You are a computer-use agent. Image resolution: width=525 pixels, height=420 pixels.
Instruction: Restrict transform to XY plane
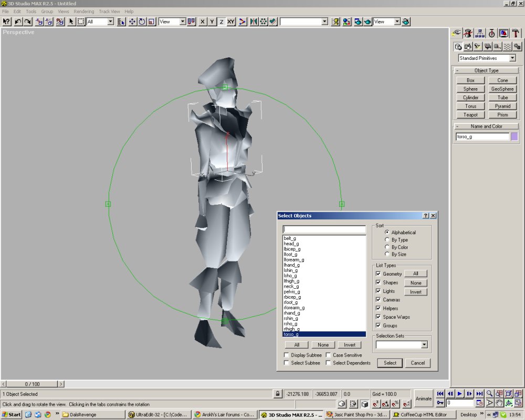(x=231, y=22)
